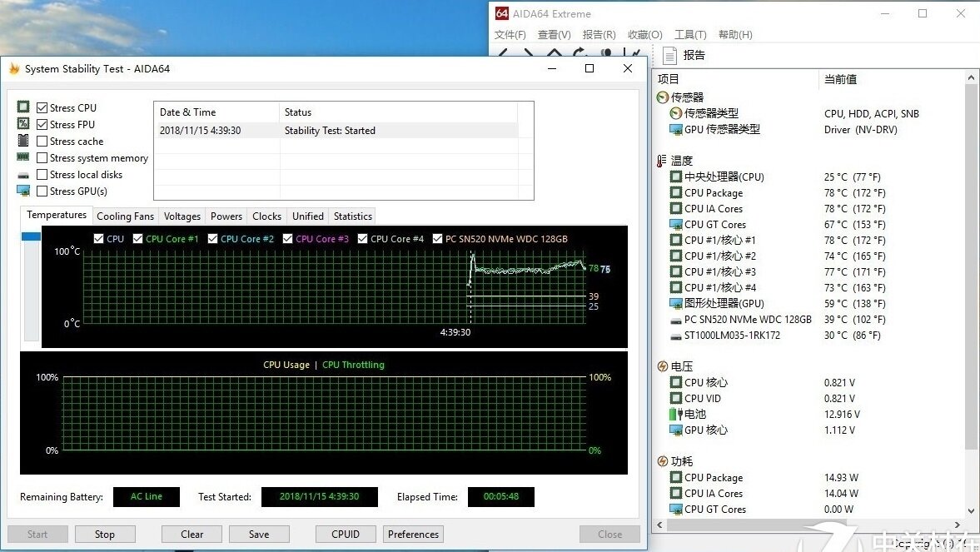980x552 pixels.
Task: Click the GPU 核心 voltage icon
Action: click(x=675, y=430)
